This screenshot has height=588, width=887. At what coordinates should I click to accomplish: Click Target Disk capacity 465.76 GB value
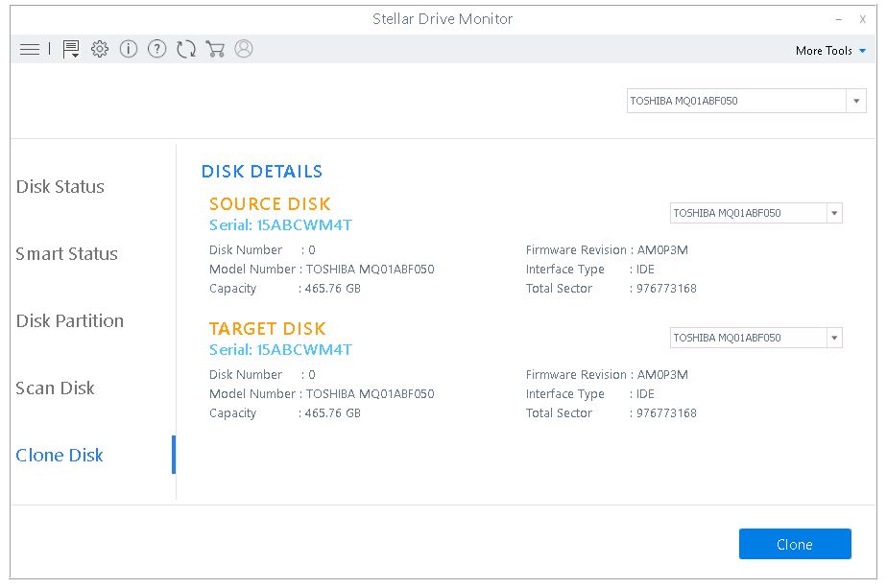(332, 413)
